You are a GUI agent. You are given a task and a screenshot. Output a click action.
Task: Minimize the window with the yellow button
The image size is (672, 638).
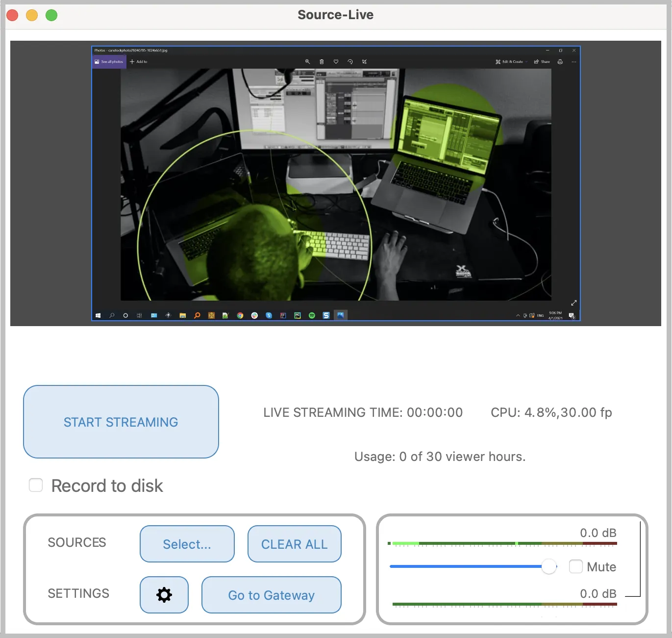32,15
